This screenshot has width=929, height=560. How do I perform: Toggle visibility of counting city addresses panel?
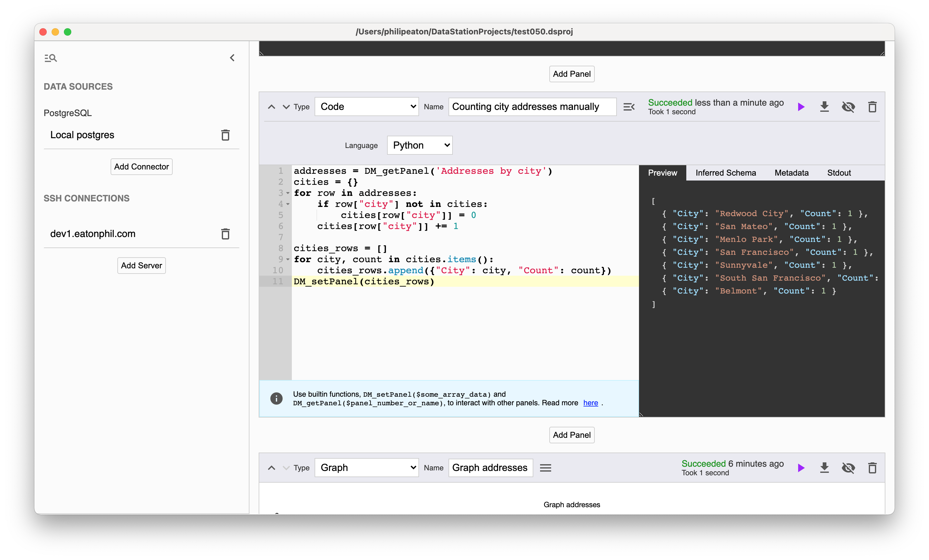point(847,107)
